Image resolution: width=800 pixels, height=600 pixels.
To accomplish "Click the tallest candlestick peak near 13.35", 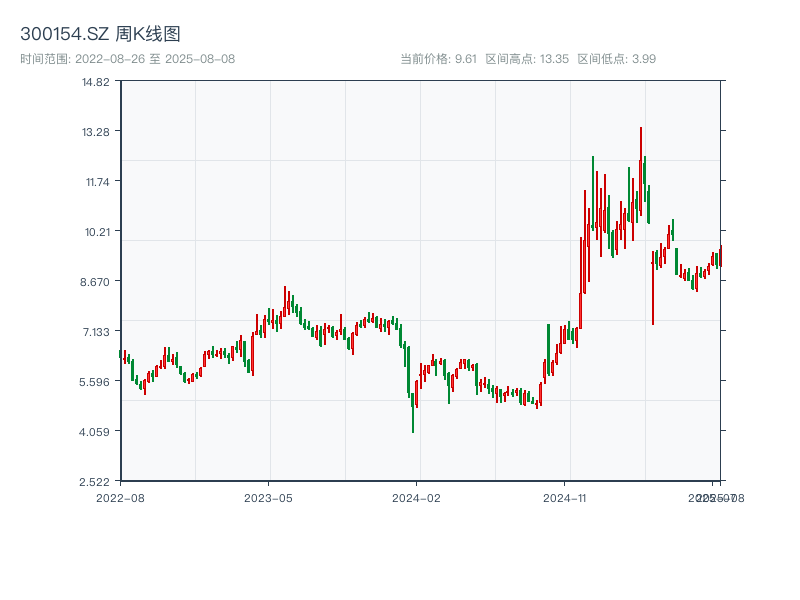I will tap(641, 130).
